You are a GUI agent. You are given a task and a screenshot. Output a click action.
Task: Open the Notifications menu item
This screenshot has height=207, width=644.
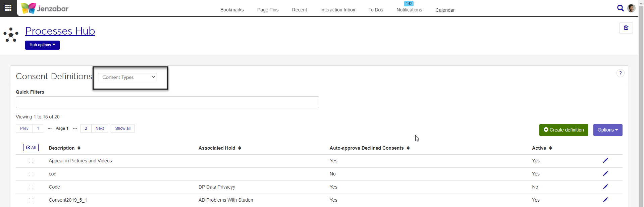click(x=409, y=10)
